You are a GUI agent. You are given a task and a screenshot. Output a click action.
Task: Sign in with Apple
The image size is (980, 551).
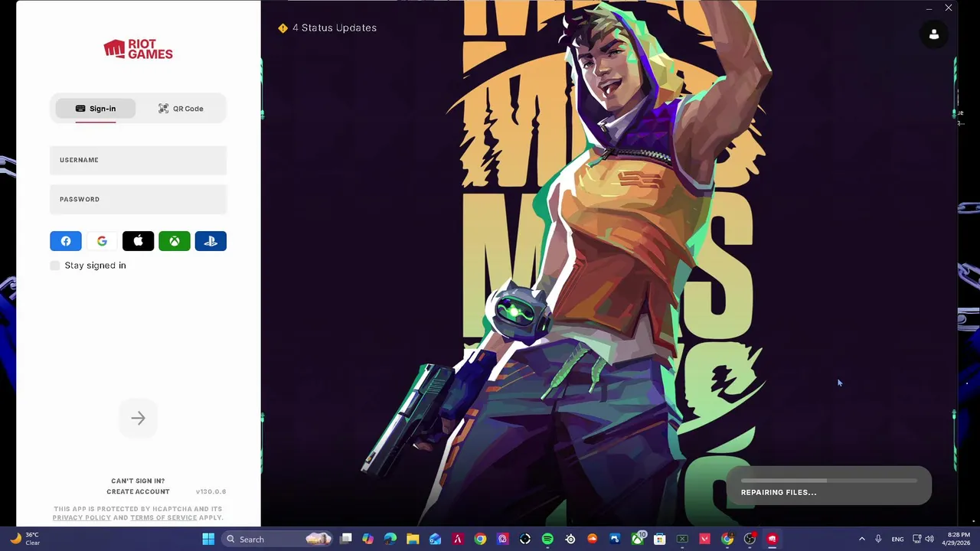pyautogui.click(x=139, y=241)
